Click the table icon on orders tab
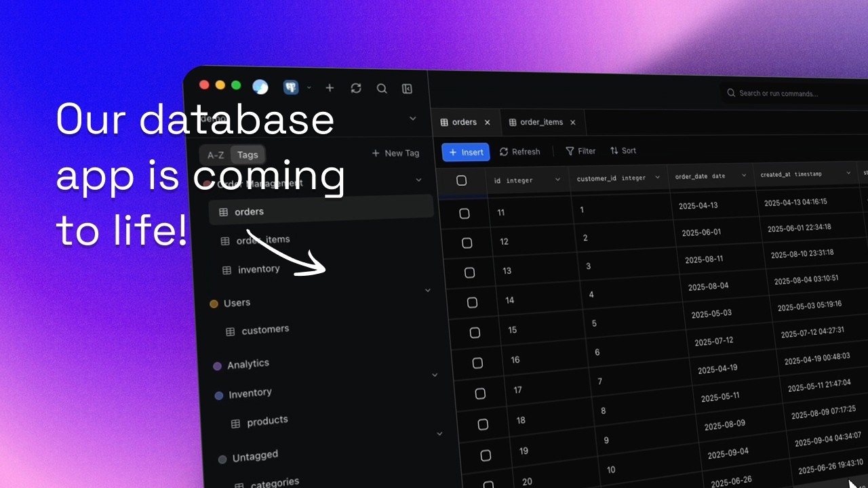The width and height of the screenshot is (868, 488). coord(444,123)
